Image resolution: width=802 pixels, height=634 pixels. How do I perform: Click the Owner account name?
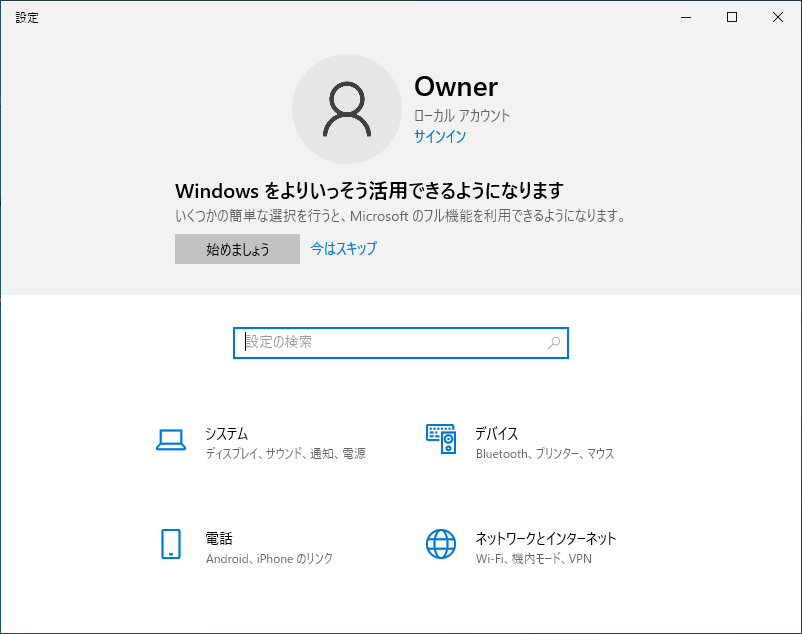(x=456, y=87)
